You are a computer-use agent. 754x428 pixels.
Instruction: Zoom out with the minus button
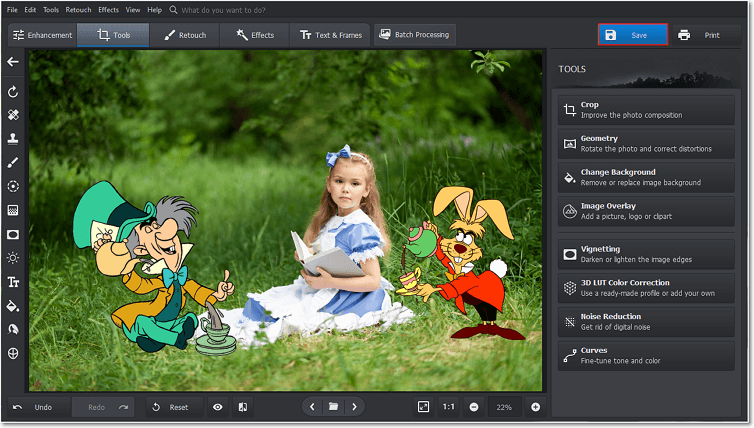pos(474,407)
